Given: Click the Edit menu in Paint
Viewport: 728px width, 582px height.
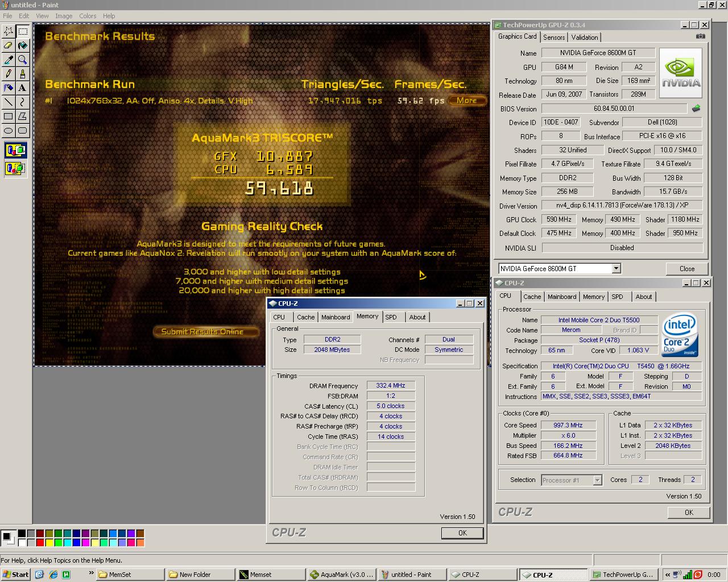Looking at the screenshot, I should point(24,16).
